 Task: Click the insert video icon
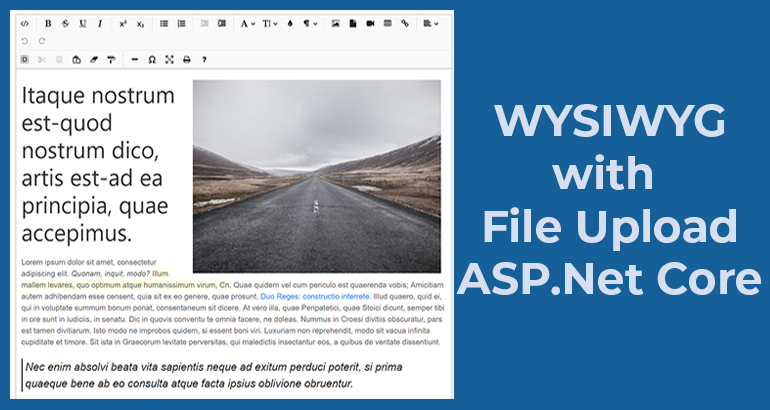[370, 24]
